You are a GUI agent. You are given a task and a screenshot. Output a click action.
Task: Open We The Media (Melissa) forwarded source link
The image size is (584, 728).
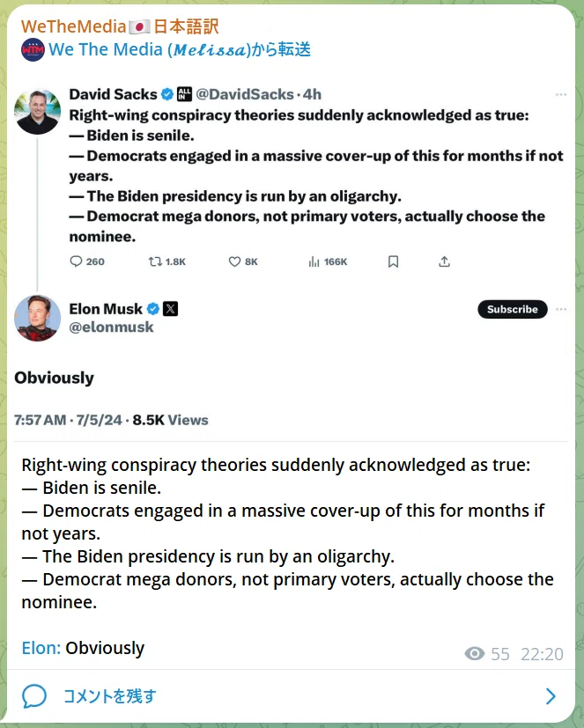[180, 49]
